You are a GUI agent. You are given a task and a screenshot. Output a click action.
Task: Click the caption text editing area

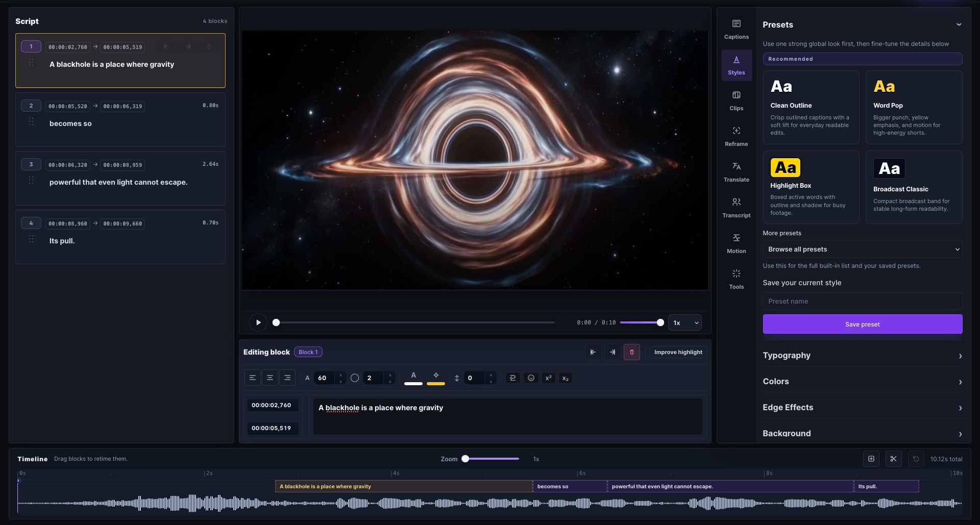(x=507, y=416)
